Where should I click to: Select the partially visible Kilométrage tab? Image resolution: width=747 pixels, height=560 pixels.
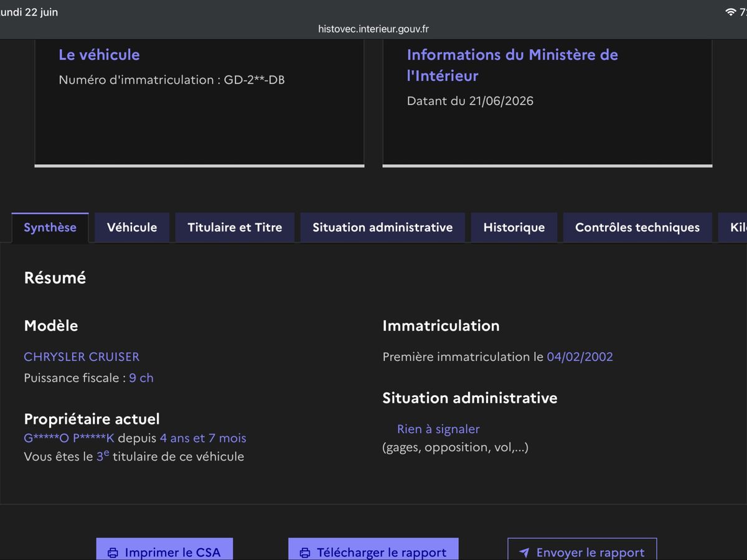pyautogui.click(x=733, y=227)
